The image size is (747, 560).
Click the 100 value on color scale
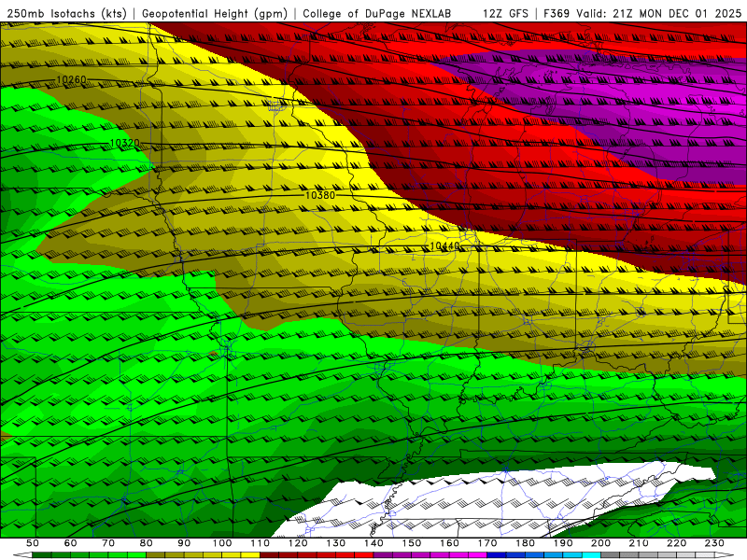click(222, 543)
